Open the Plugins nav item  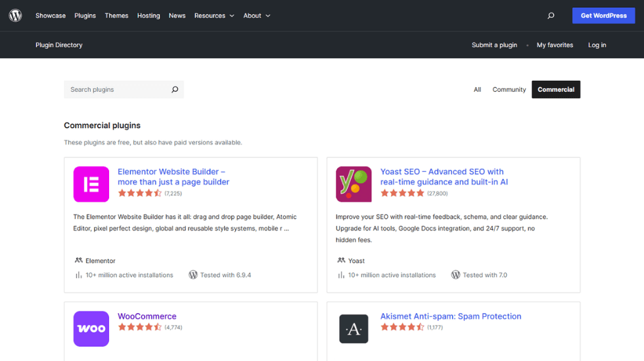[85, 16]
